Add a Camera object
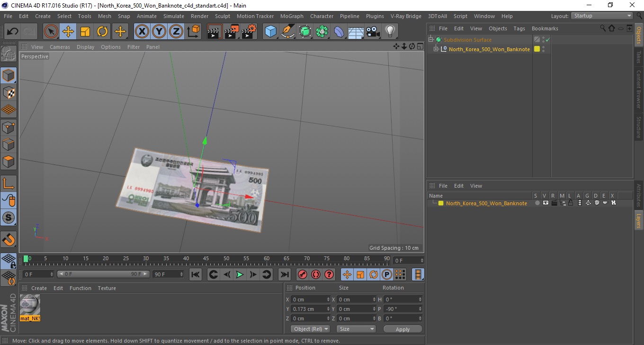This screenshot has width=644, height=345. point(373,32)
